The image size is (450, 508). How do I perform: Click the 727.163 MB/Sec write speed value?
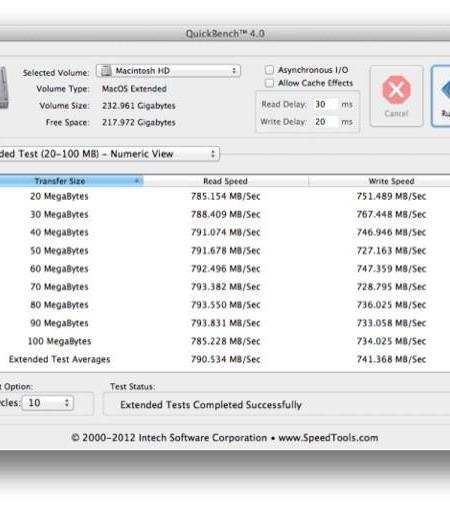click(x=391, y=251)
